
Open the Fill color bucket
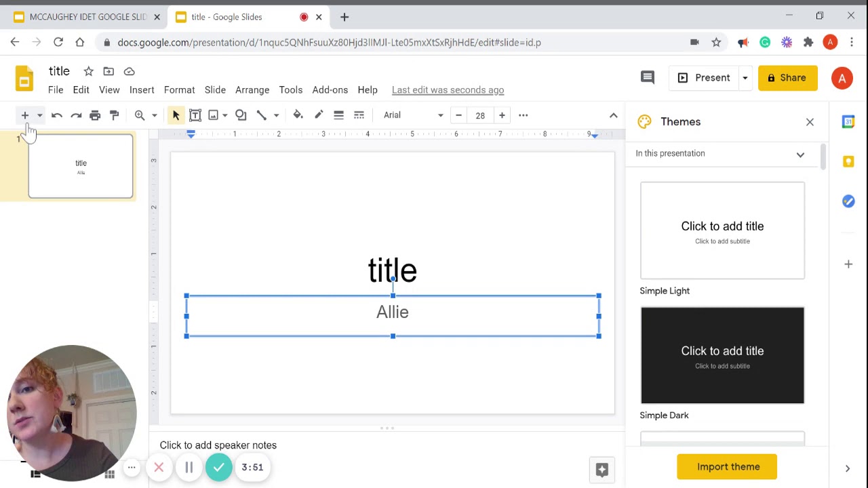pos(298,115)
